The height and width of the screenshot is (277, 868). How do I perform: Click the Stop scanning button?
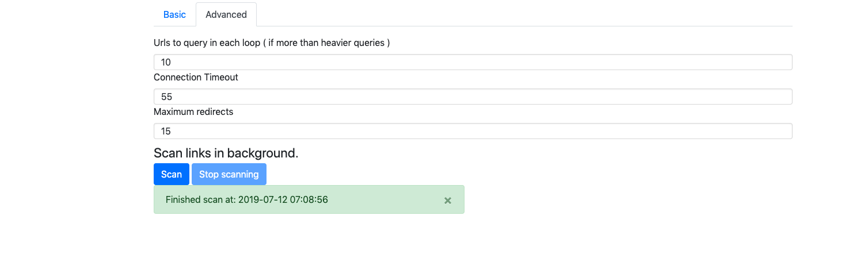[229, 174]
